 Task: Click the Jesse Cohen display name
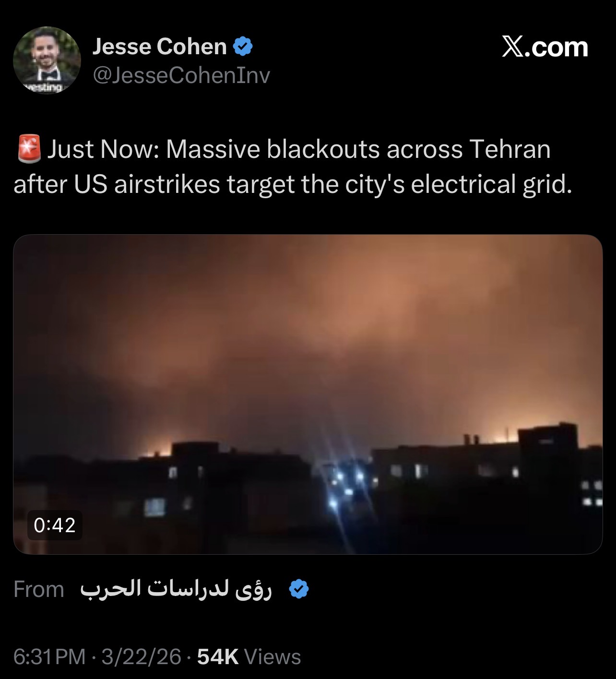[159, 47]
